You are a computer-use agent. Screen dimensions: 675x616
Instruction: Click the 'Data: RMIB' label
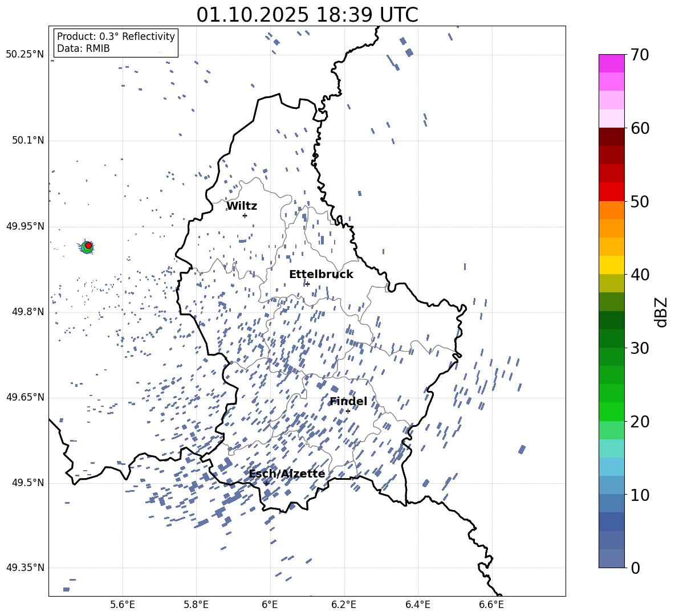point(83,48)
